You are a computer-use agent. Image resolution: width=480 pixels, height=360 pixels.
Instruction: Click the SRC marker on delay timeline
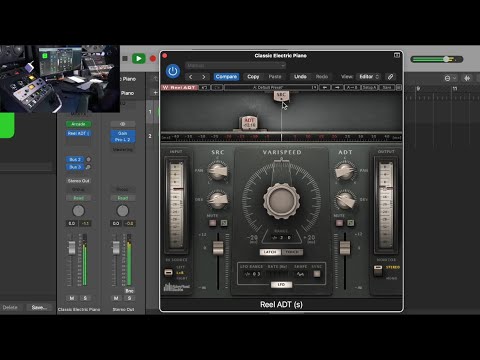coord(281,96)
